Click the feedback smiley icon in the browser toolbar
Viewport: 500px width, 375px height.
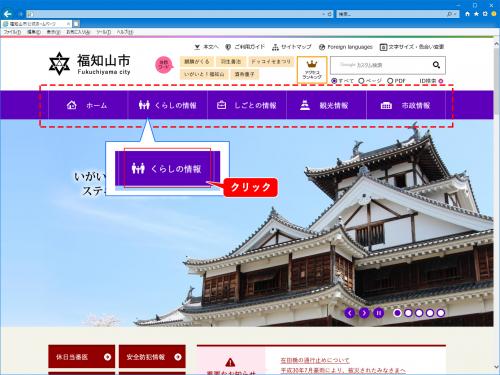click(x=494, y=14)
